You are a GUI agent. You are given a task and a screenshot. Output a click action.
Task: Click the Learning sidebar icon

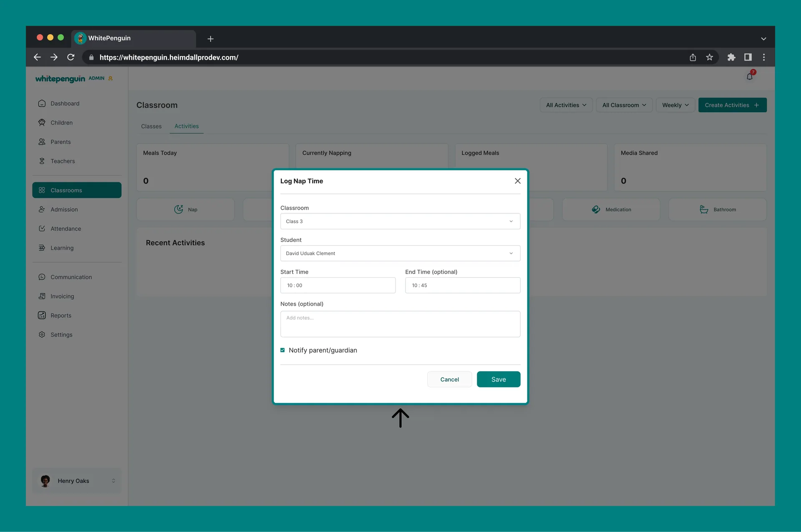pyautogui.click(x=42, y=248)
